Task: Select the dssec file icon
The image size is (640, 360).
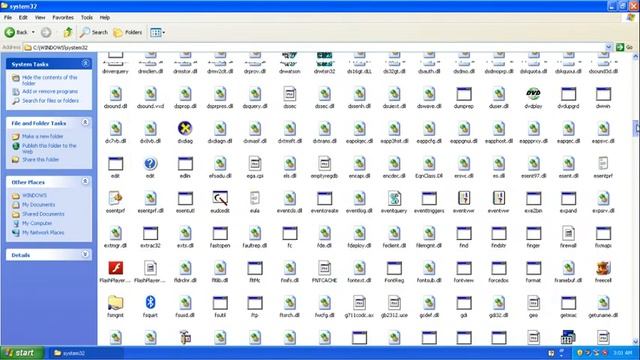Action: (289, 94)
